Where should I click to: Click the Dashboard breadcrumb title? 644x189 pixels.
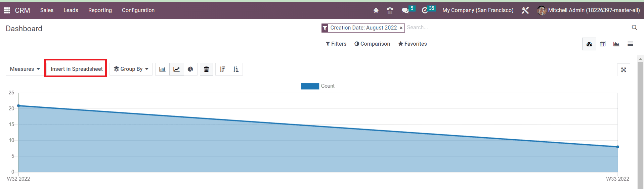[x=24, y=29]
